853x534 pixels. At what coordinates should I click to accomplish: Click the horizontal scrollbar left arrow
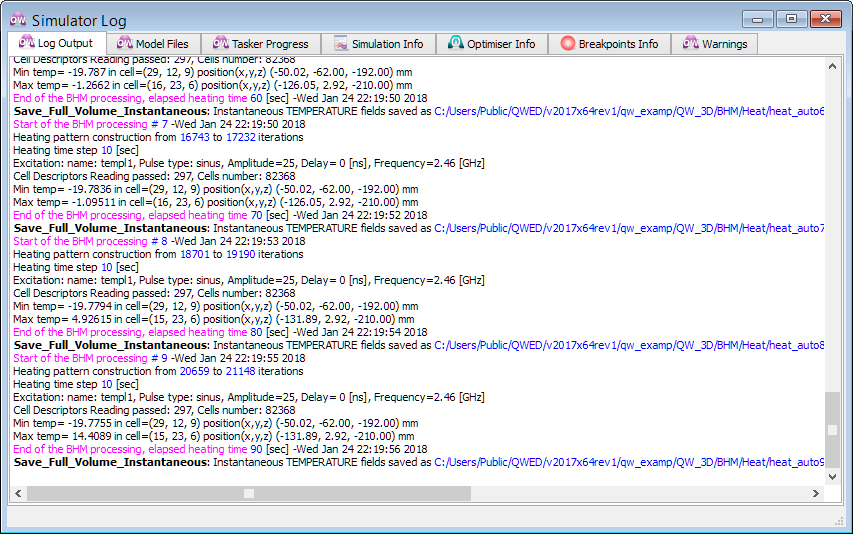(17, 493)
